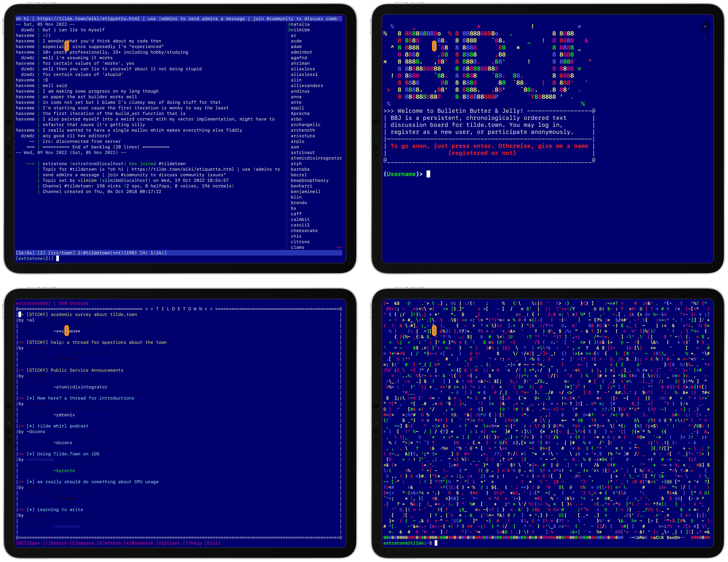
Task: Click the selection cursor beside academic survey thread
Action: (x=20, y=314)
